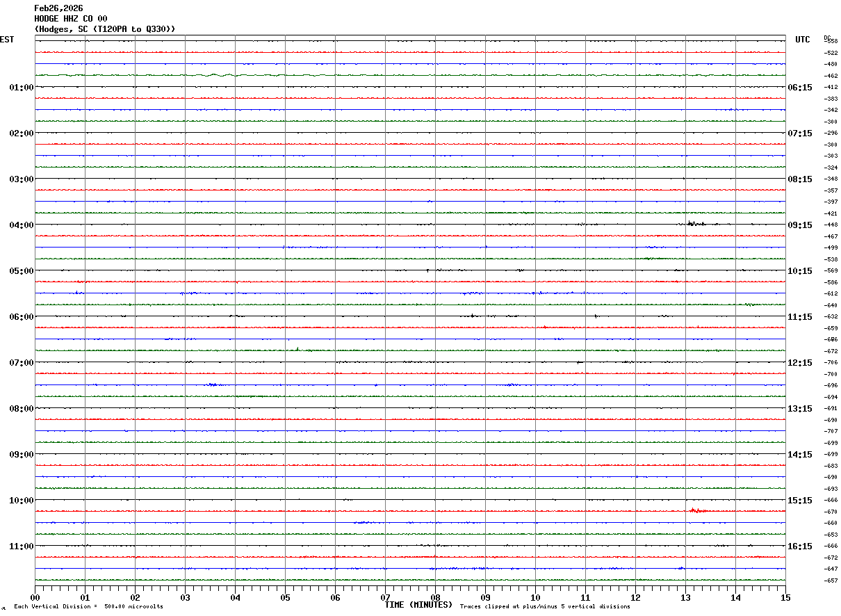Click the Each Vertical Division scale note
The width and height of the screenshot is (841, 616).
(x=89, y=607)
